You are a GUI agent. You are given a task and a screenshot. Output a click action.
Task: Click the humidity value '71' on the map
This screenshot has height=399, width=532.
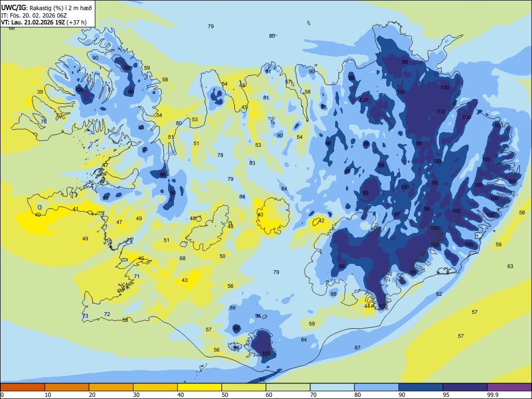(137, 276)
